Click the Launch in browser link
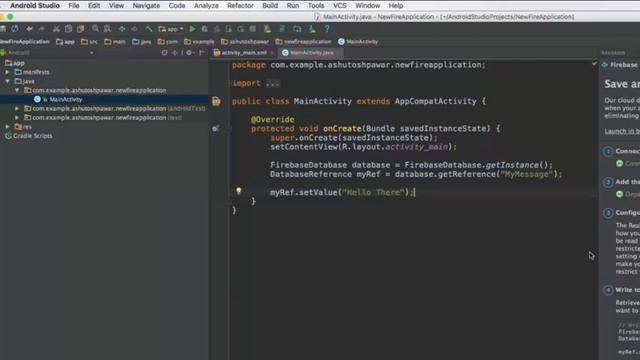The height and width of the screenshot is (360, 640). [x=622, y=131]
